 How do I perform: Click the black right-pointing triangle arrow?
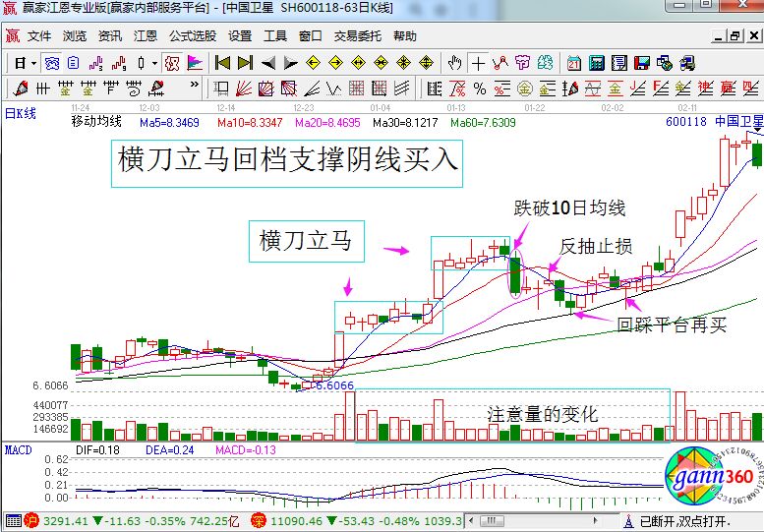click(290, 63)
